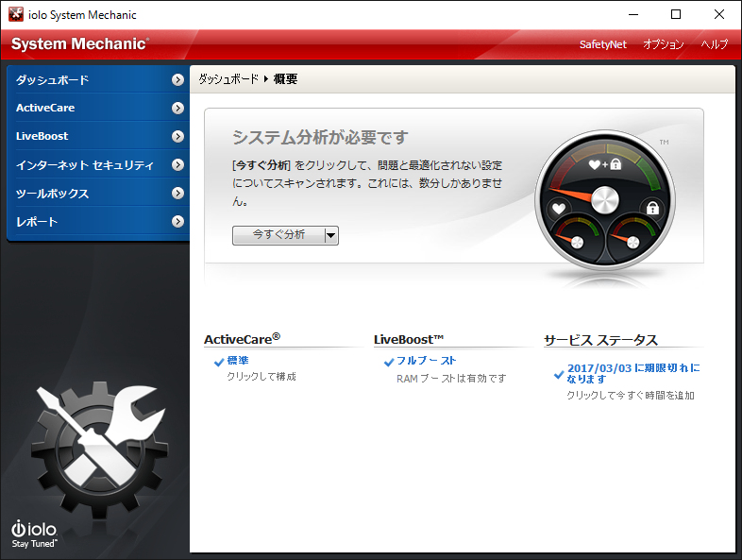Click the クリックして構成 text
This screenshot has height=560, width=742.
pyautogui.click(x=261, y=377)
